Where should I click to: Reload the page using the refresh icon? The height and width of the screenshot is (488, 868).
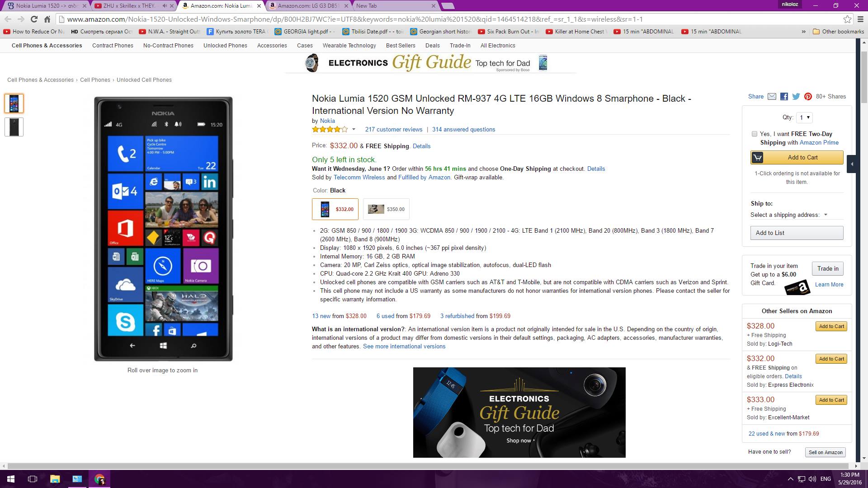[x=34, y=19]
